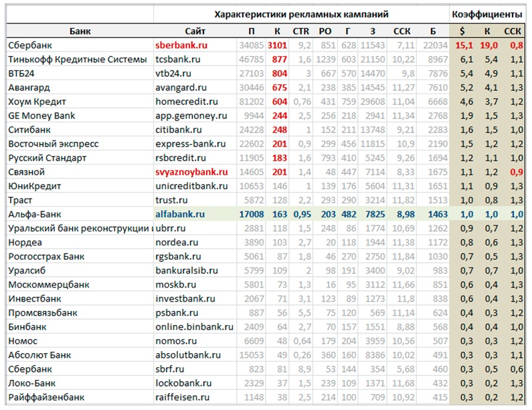Select the 'Траст' bank cell
The image size is (532, 410).
click(x=80, y=200)
